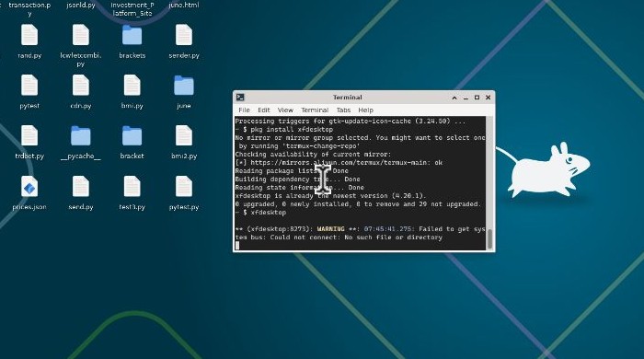Select the send.py file icon
The image size is (644, 359).
(81, 187)
